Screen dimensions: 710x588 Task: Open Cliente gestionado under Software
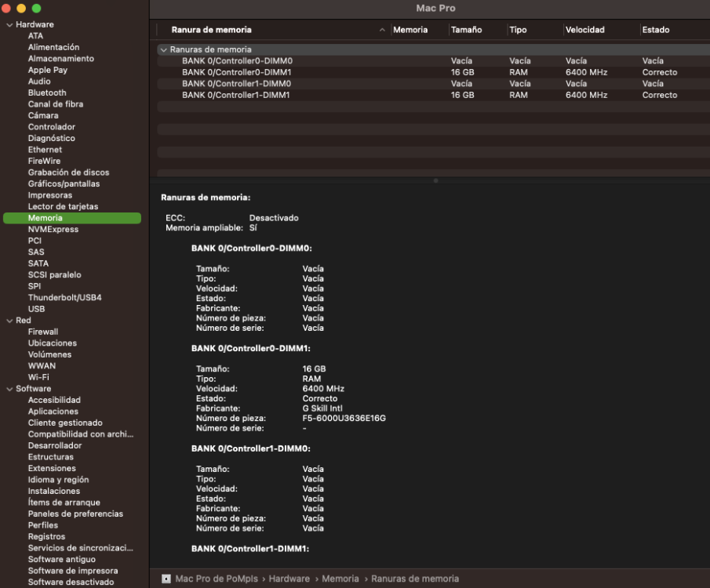tap(65, 423)
